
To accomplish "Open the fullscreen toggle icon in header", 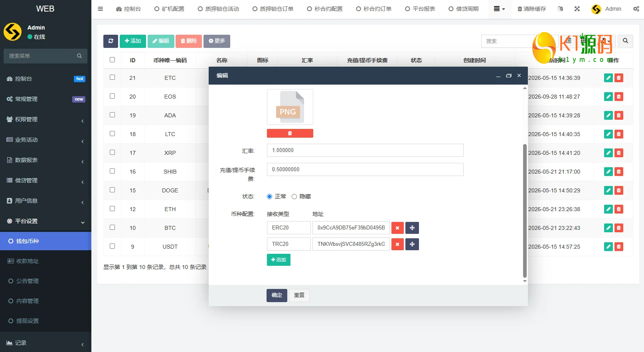I will [577, 9].
